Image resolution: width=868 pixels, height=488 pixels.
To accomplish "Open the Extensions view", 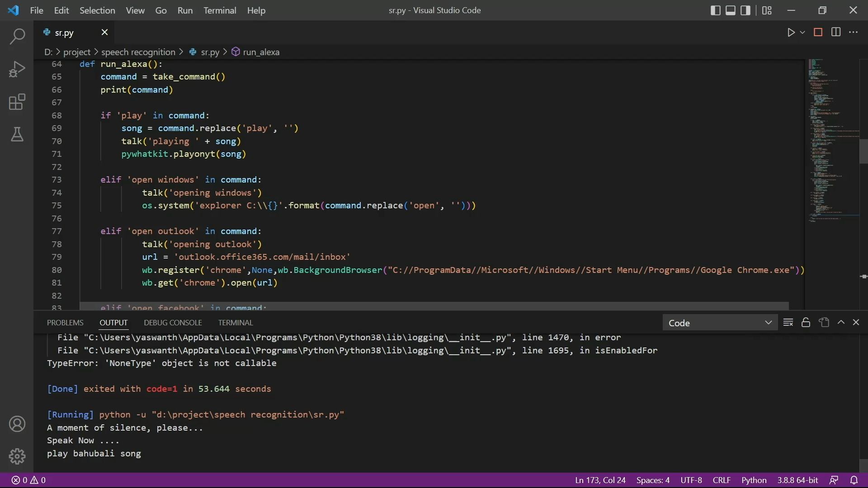I will (17, 102).
